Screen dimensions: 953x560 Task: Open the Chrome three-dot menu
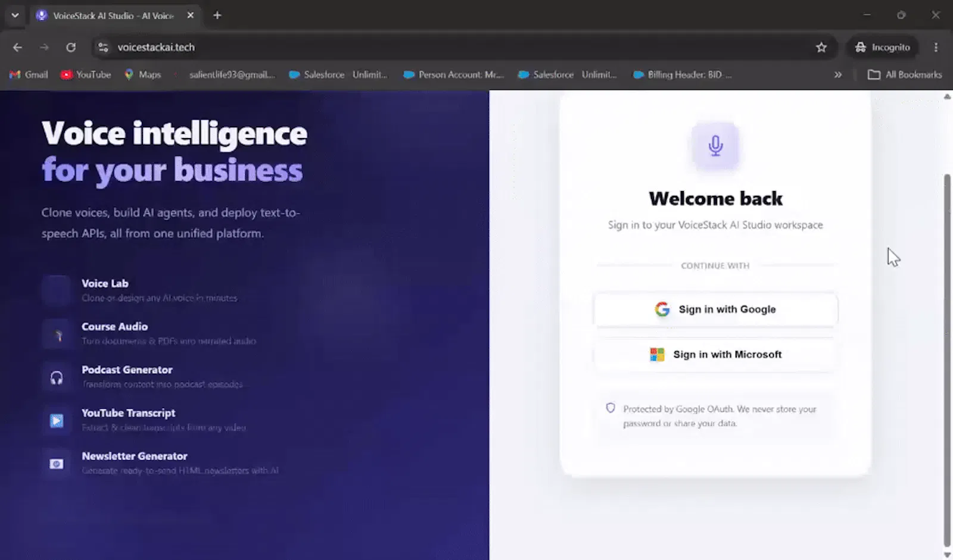936,47
